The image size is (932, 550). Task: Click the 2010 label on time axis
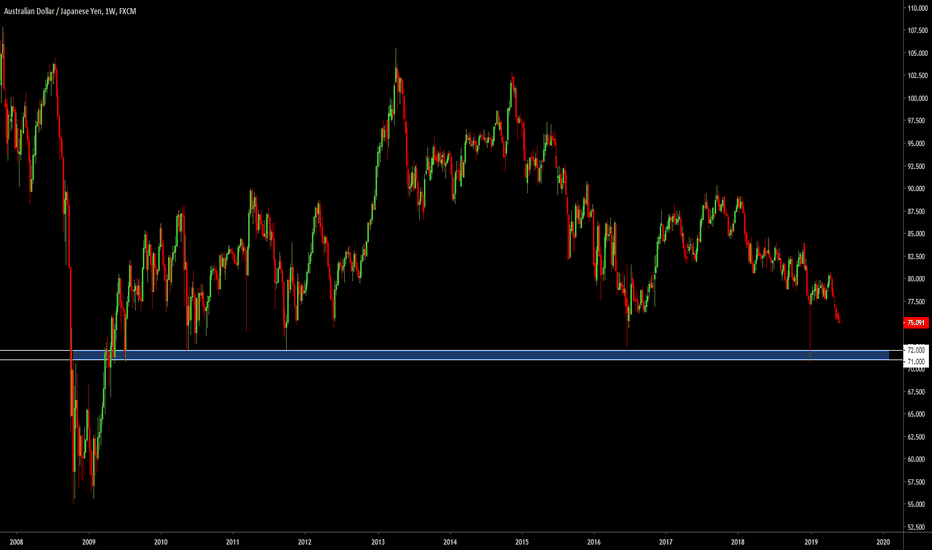[x=160, y=542]
